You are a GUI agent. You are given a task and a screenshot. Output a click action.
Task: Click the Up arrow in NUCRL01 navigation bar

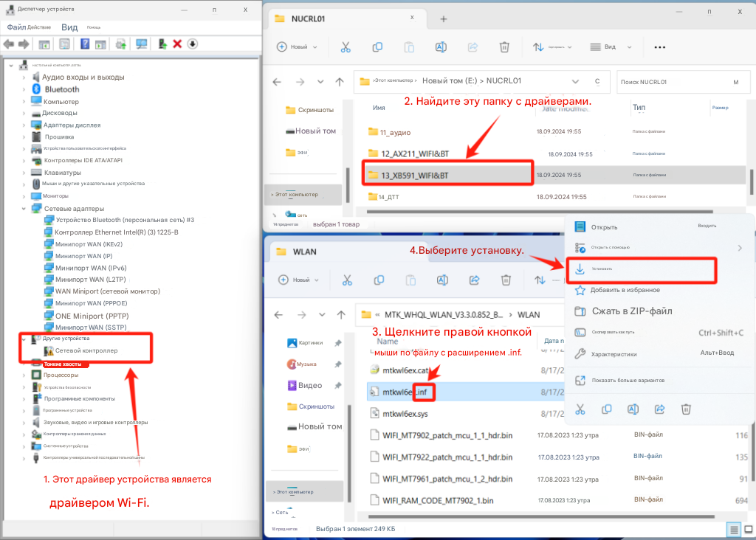[339, 82]
